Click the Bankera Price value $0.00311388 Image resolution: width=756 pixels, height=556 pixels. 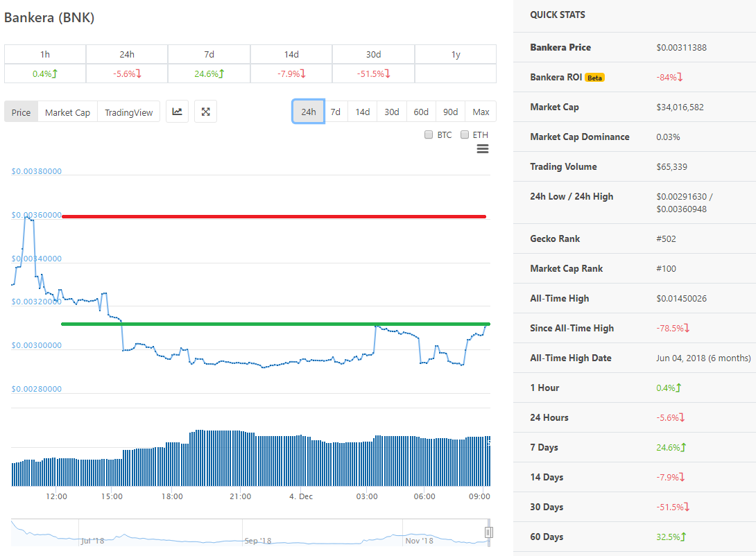click(x=681, y=48)
